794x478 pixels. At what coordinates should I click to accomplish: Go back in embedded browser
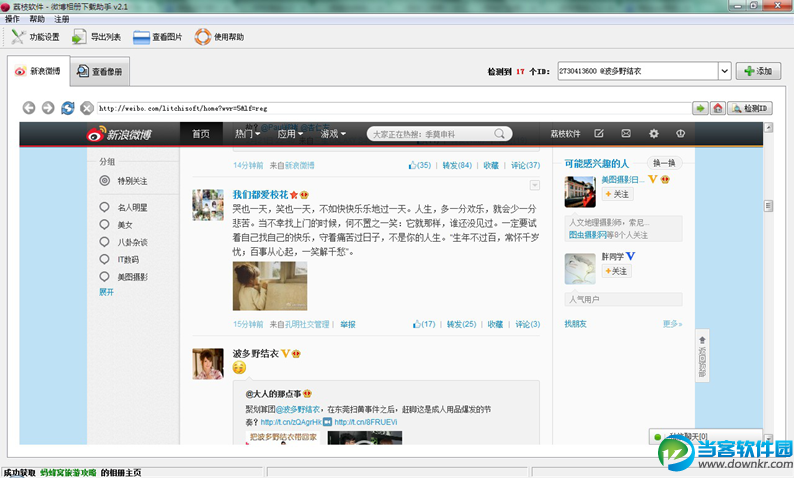(x=29, y=108)
